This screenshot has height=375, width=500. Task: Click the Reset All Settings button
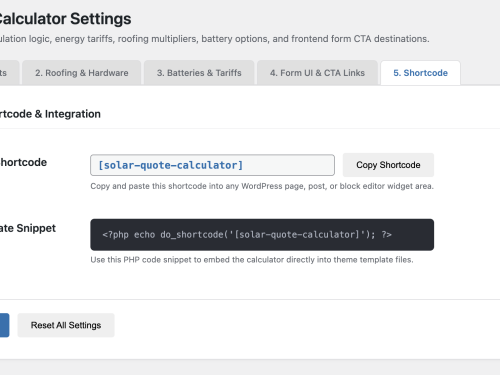[x=66, y=325]
